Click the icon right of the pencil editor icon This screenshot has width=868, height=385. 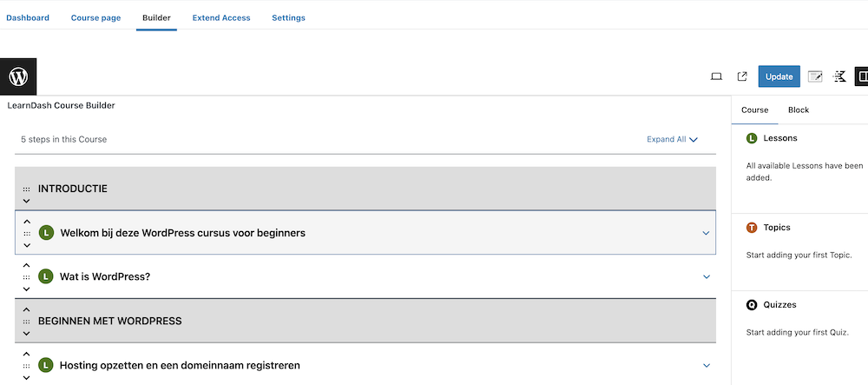click(839, 76)
